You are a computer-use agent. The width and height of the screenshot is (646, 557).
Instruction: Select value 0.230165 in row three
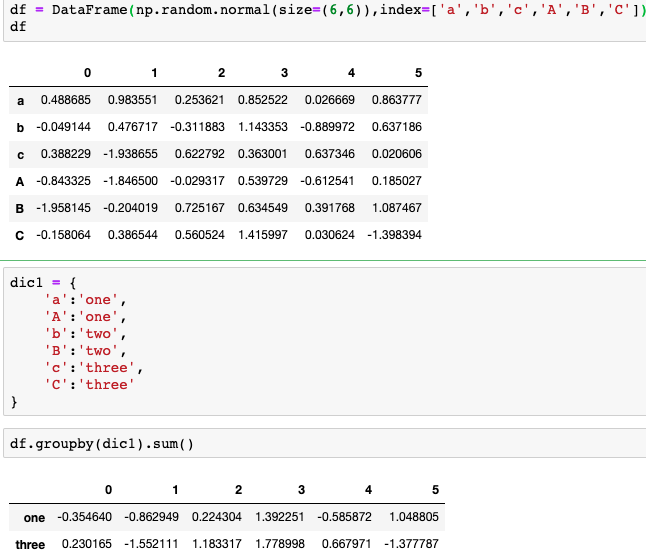(x=87, y=544)
